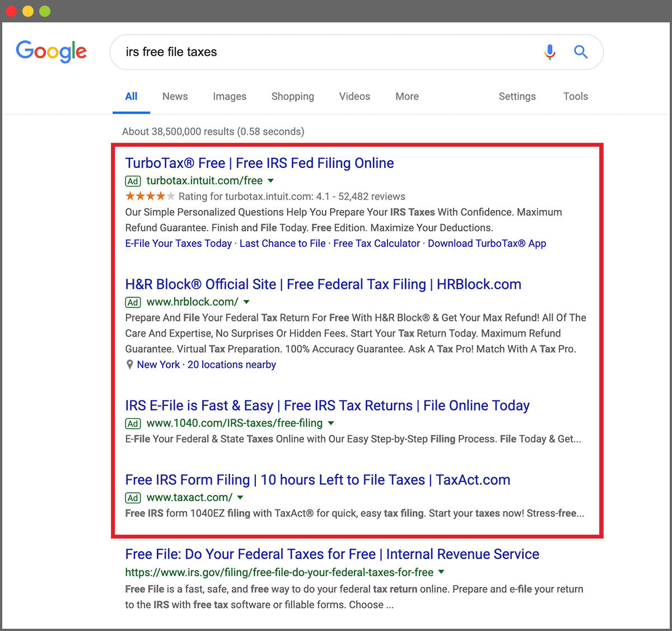The image size is (672, 631).
Task: Click the microphone voice search icon
Action: coord(550,52)
